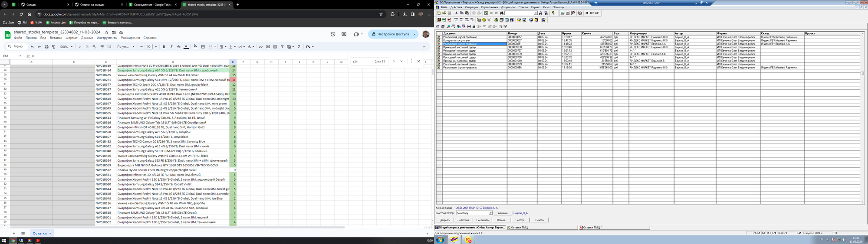868x244 pixels.
Task: Click the create filter icon in Sheets
Action: click(282, 47)
